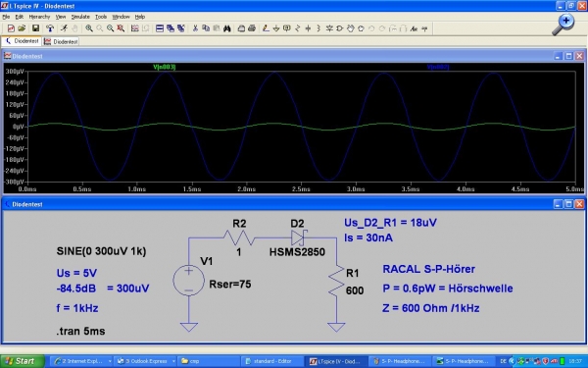Click the Run simulation icon

tap(64, 28)
